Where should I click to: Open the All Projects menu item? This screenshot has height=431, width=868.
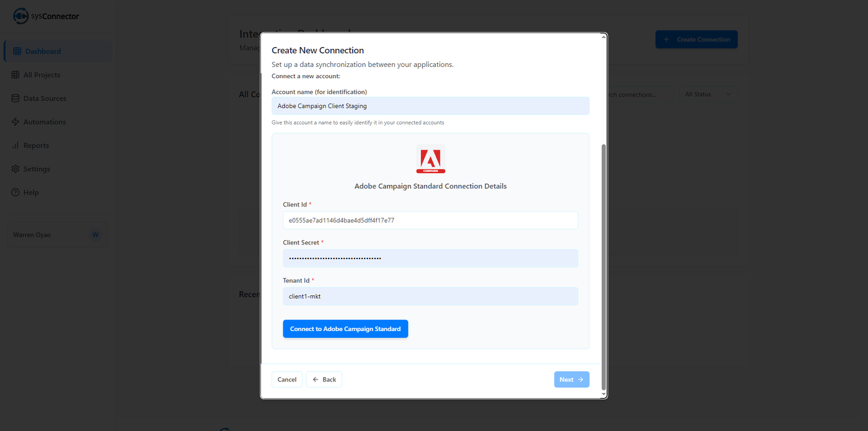42,75
